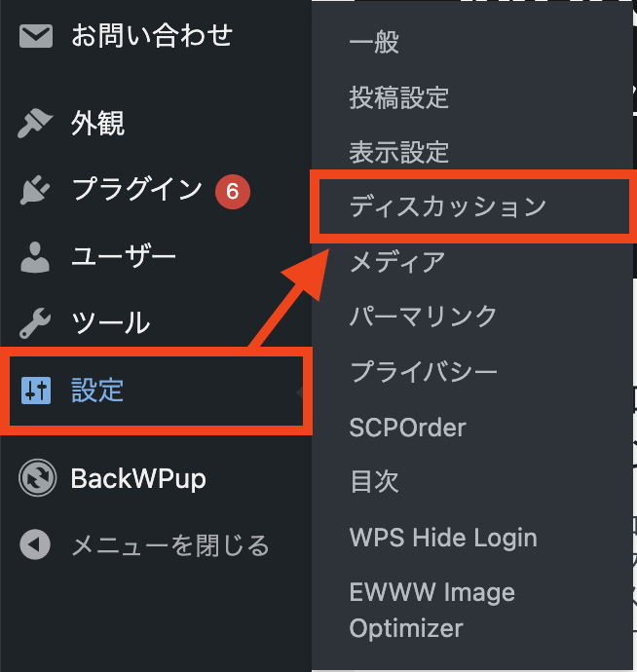The width and height of the screenshot is (637, 672).
Task: Click the wrench icon for ツール
Action: click(x=35, y=323)
